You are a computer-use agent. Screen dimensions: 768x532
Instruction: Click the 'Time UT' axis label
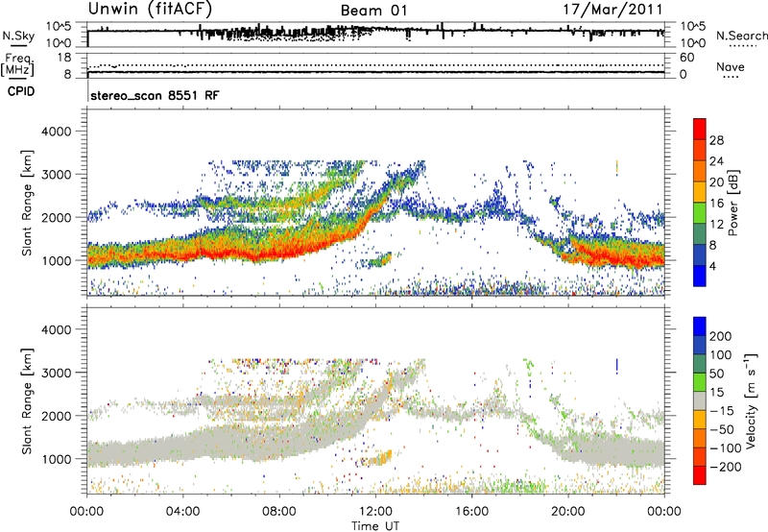click(375, 526)
